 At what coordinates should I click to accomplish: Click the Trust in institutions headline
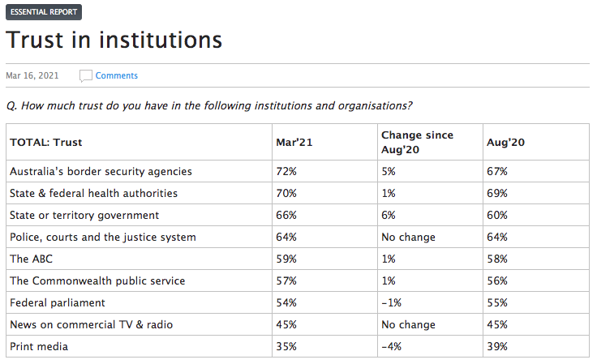(114, 40)
